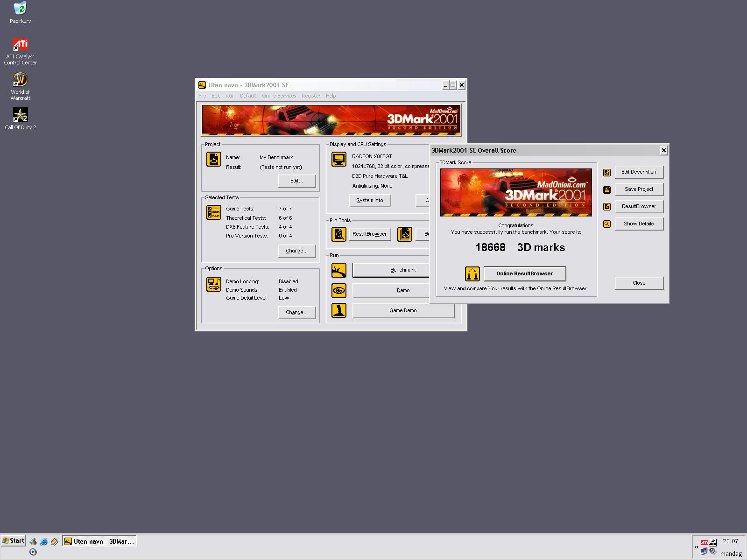Viewport: 747px width, 560px height.
Task: Click the volume speaker tray icon
Action: 712,551
